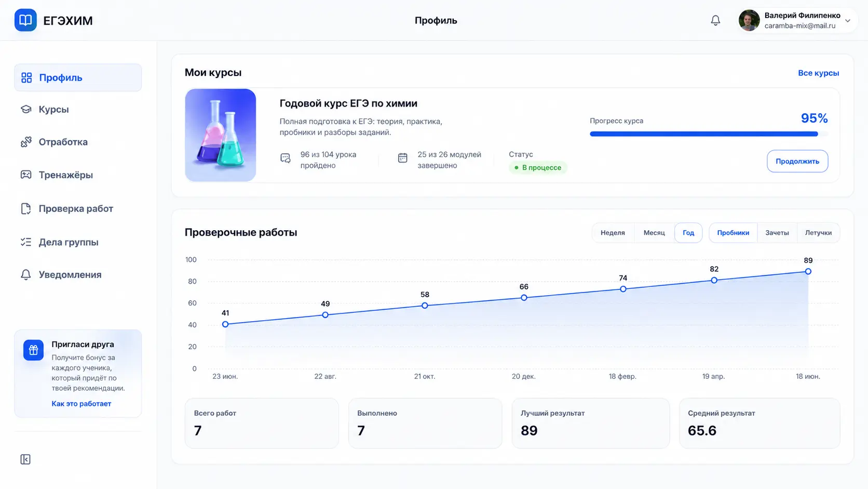
Task: Select the Летучки work type tab
Action: tap(818, 233)
